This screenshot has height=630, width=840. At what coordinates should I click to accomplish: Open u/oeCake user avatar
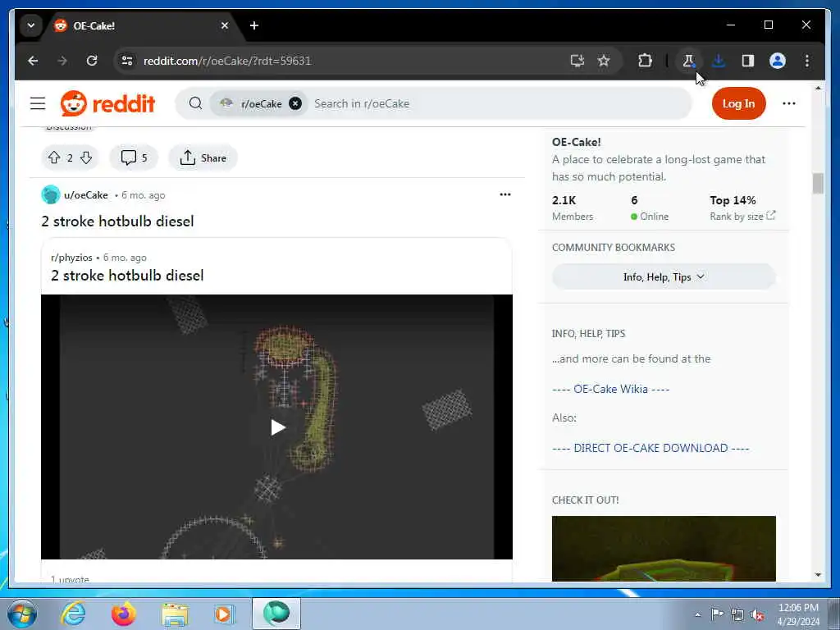click(50, 195)
